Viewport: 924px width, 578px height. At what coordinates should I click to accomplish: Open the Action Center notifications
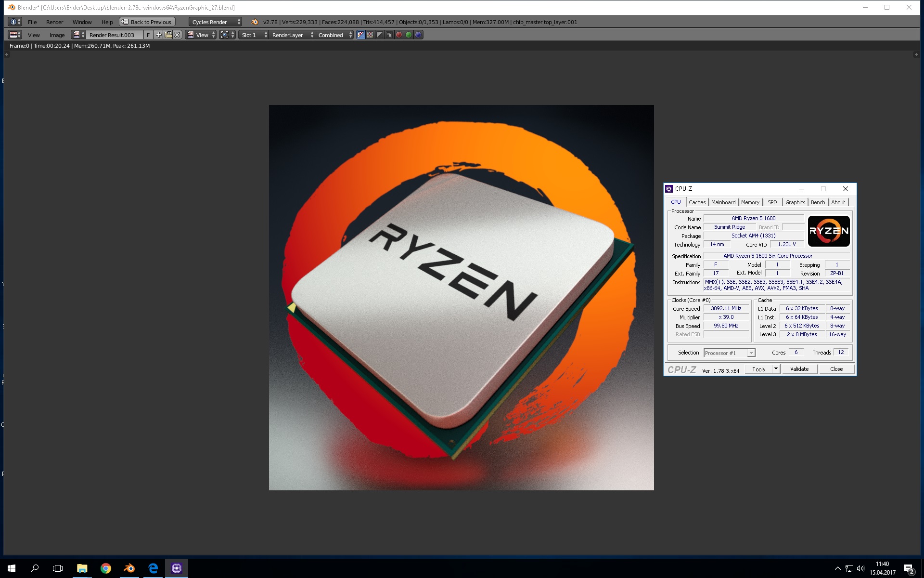tap(909, 569)
